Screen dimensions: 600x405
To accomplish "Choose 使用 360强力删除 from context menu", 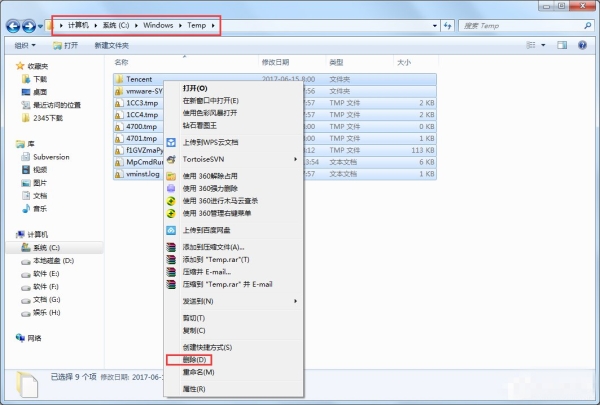I will (234, 188).
